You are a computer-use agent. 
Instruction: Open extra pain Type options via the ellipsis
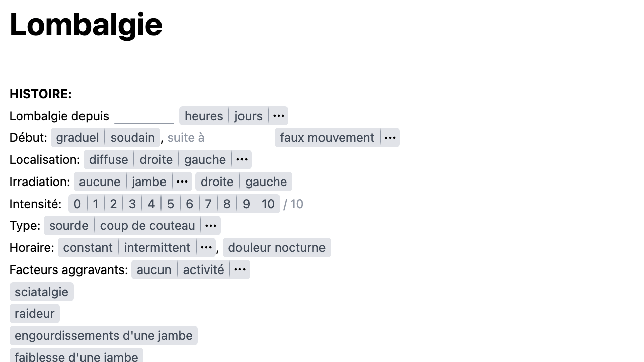point(211,225)
